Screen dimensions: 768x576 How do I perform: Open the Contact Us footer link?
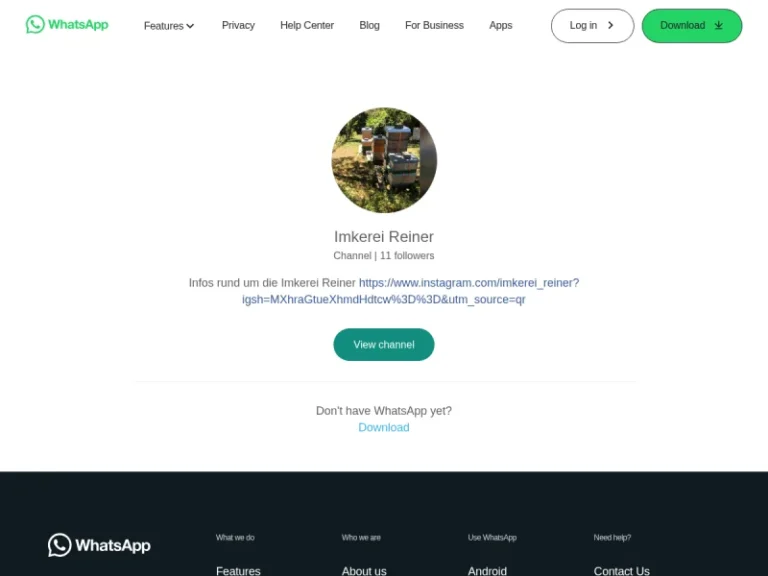pyautogui.click(x=622, y=571)
